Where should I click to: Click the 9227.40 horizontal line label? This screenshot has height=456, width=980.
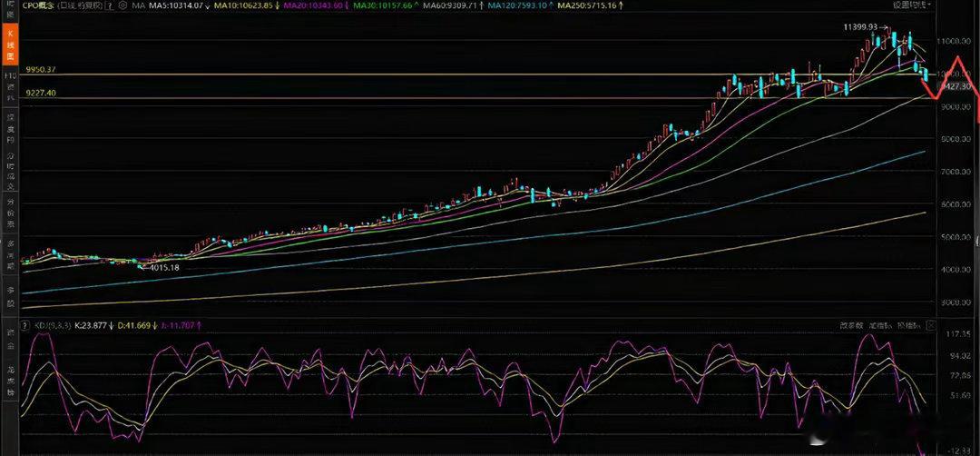point(41,93)
